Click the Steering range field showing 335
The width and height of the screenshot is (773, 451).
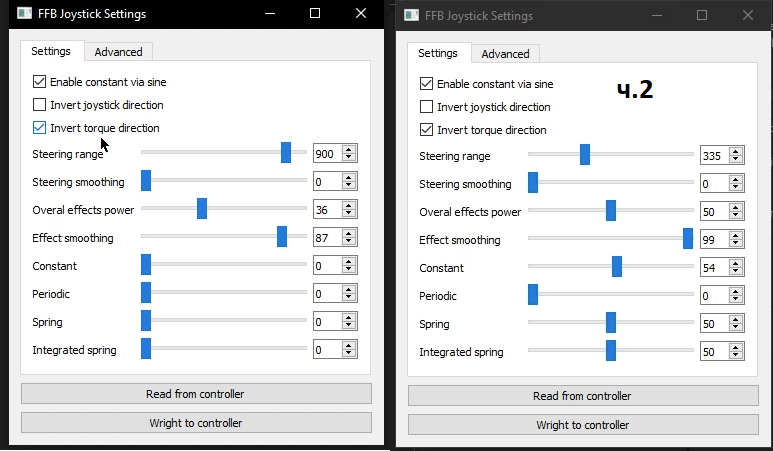coord(714,156)
